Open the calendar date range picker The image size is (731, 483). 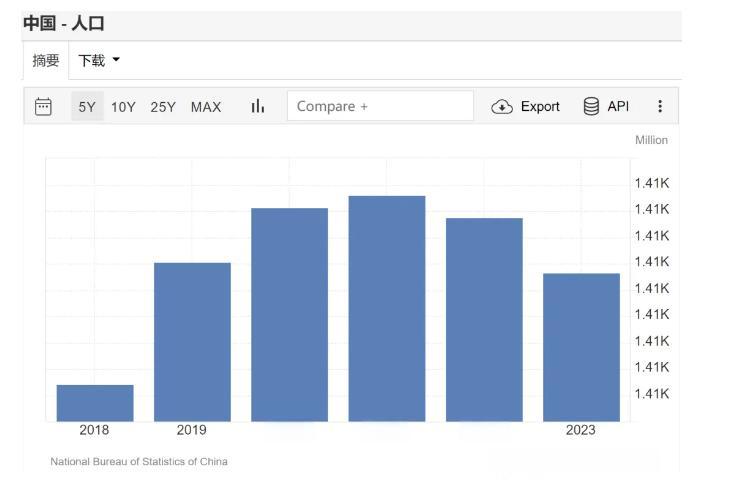(43, 106)
